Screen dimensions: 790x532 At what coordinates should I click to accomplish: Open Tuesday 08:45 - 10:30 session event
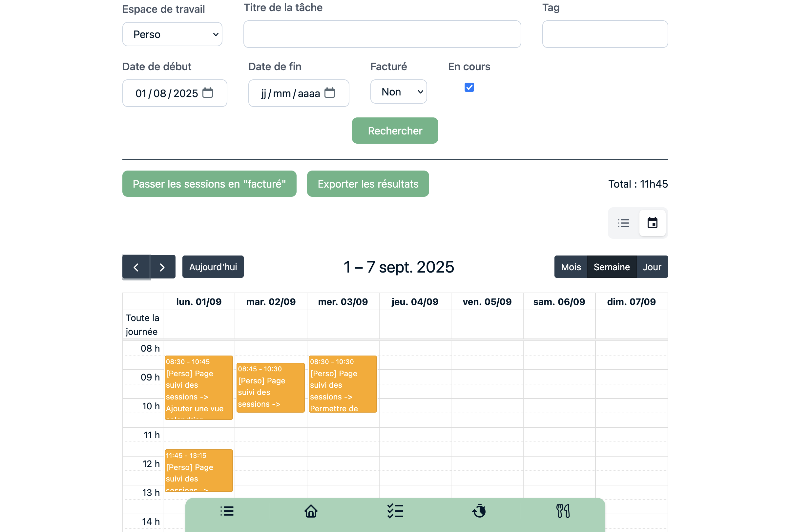270,387
